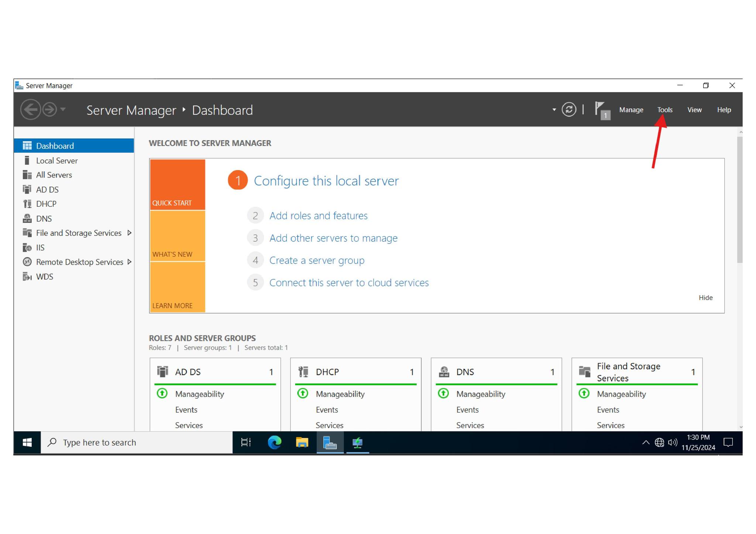Hide the welcome tile
The width and height of the screenshot is (756, 534).
tap(705, 298)
